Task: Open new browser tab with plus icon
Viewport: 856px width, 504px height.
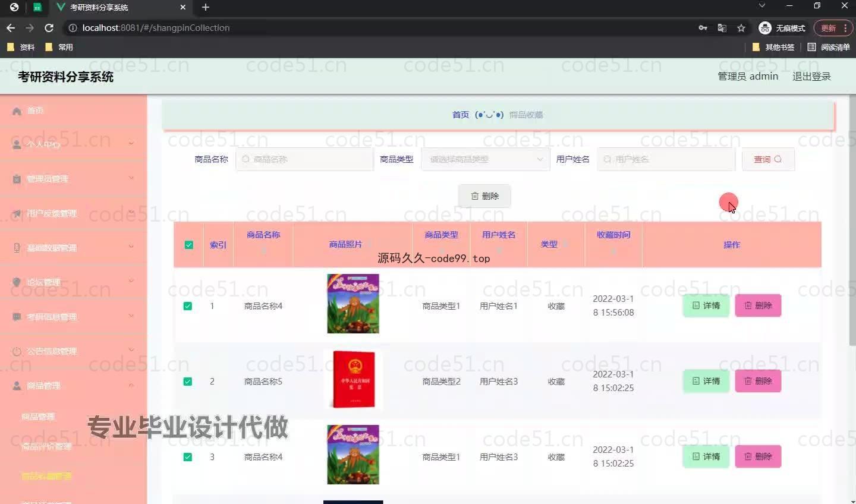Action: [206, 7]
